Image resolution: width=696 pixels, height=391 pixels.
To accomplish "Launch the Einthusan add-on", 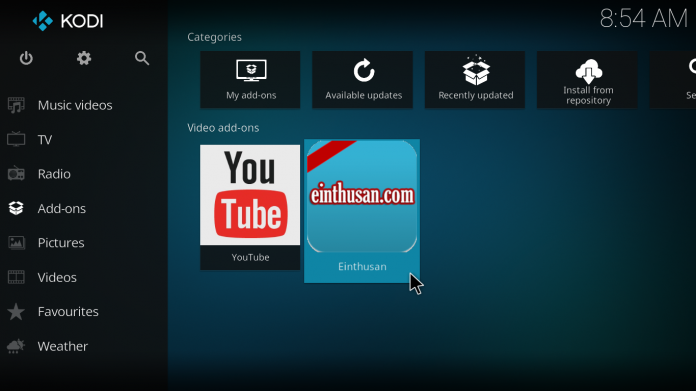I will tap(362, 211).
